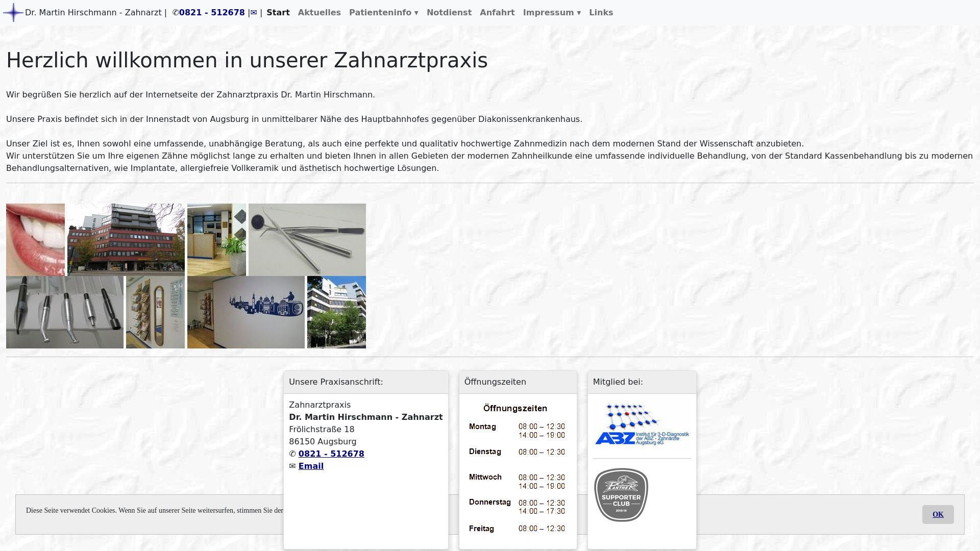Image resolution: width=980 pixels, height=551 pixels.
Task: Click the Email link in Praxisanschrift card
Action: (x=311, y=466)
